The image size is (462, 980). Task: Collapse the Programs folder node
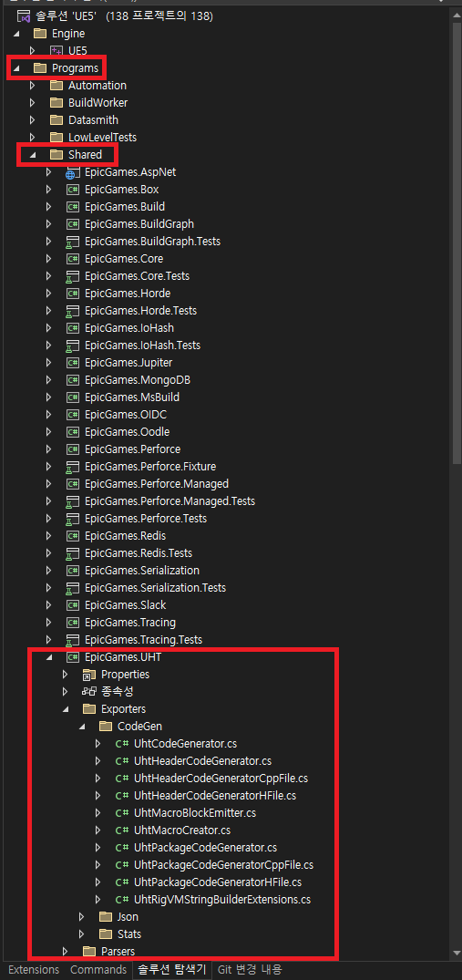tap(15, 68)
